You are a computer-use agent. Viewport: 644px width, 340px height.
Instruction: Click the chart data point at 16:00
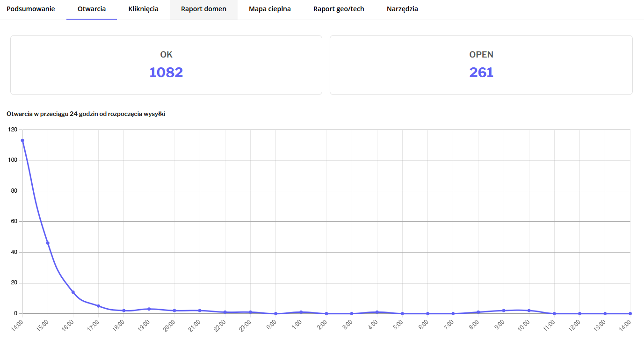coord(73,292)
